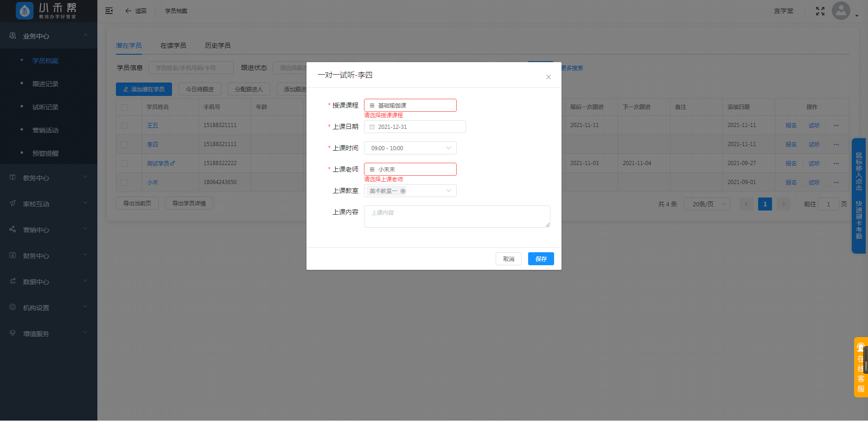Viewport: 868px width, 421px height.
Task: Click the 财务中心 sidebar icon
Action: click(13, 255)
